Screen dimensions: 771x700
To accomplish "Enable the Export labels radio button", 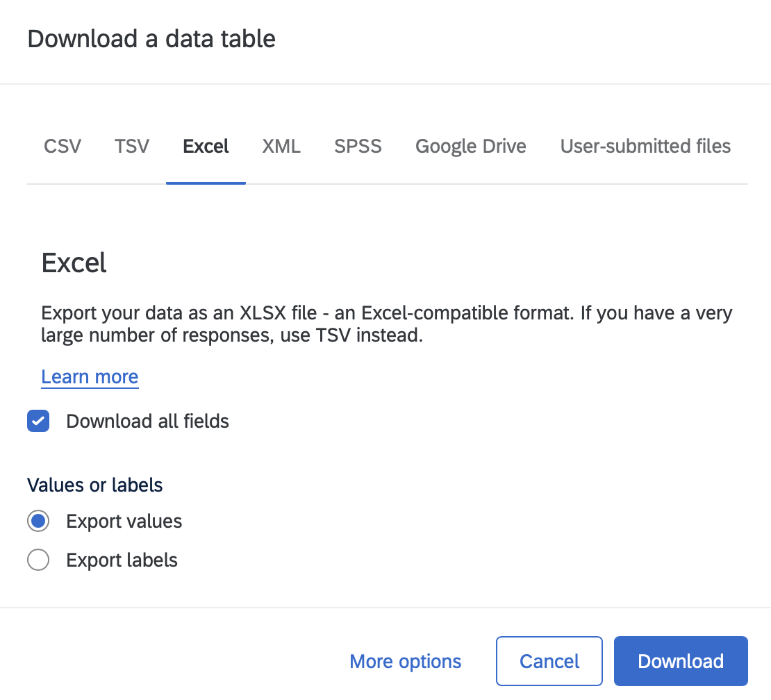I will coord(38,560).
